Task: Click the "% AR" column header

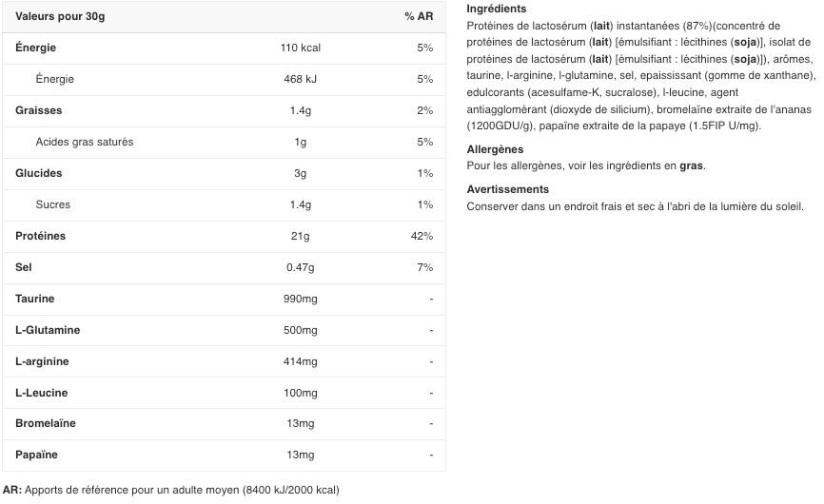Action: [x=418, y=16]
